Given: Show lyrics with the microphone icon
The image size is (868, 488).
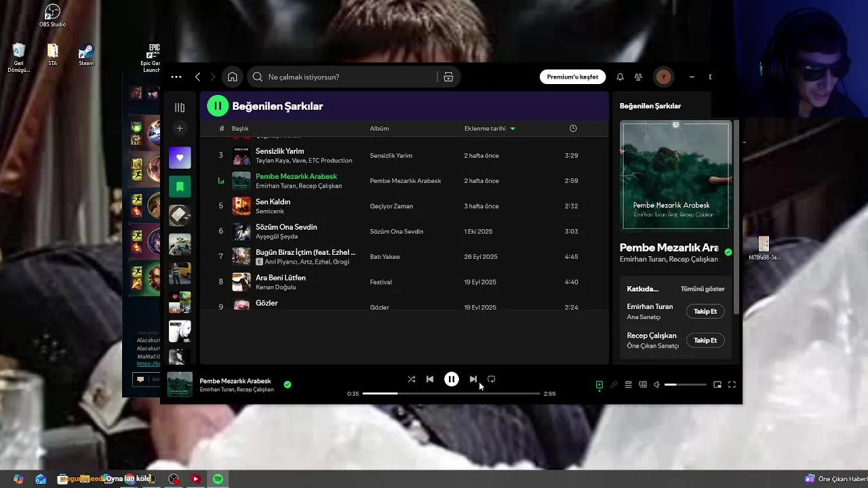Looking at the screenshot, I should (x=614, y=385).
